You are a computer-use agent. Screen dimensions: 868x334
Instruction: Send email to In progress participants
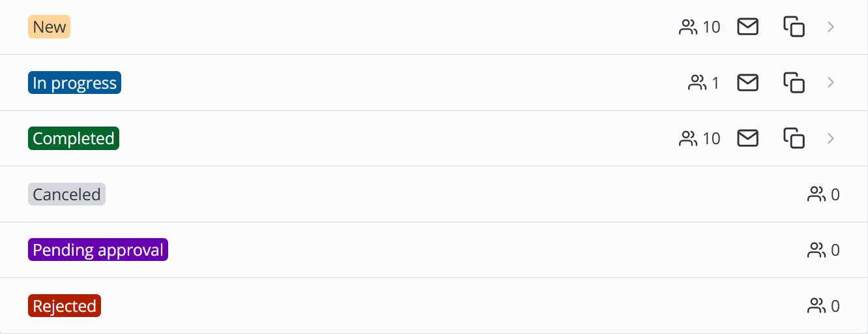click(747, 83)
